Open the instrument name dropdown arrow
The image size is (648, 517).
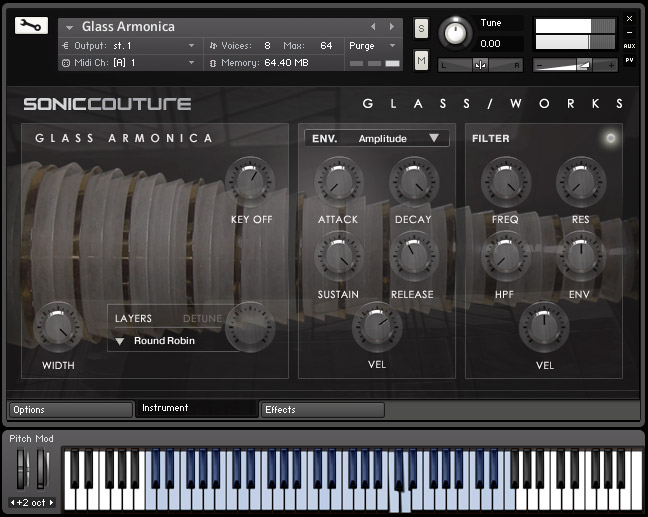pyautogui.click(x=69, y=27)
